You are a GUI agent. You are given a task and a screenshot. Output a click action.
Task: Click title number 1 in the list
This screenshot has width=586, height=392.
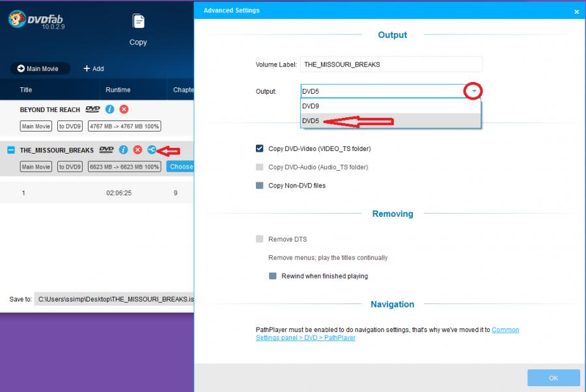point(23,193)
